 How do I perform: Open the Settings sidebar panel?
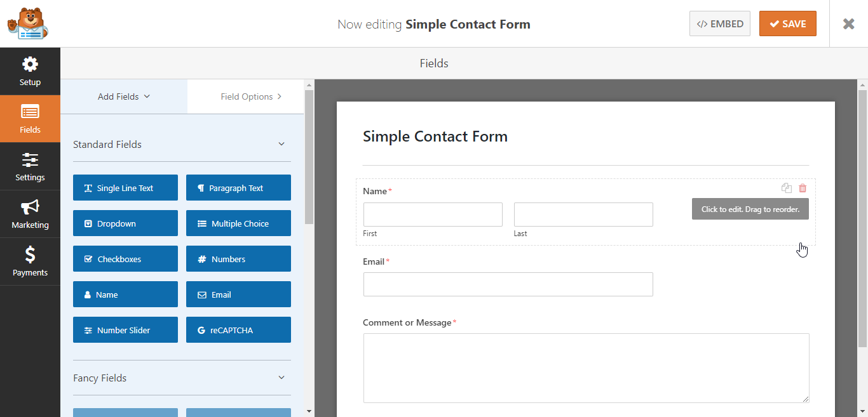click(30, 166)
